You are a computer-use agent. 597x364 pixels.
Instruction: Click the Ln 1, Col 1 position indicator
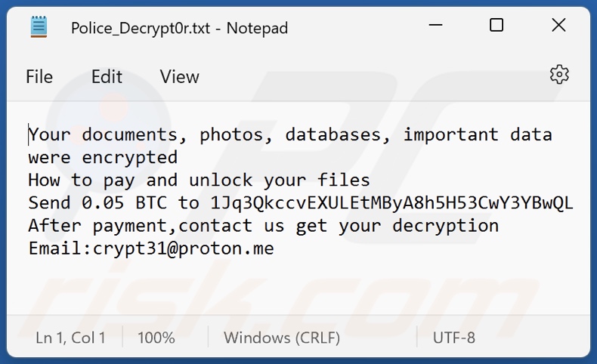click(x=70, y=338)
